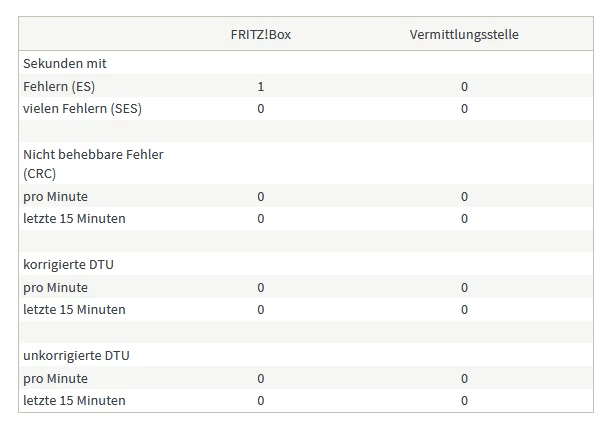Viewport: 605px width, 421px height.
Task: Click "letzte 15 Minuten" label under korrigierte DTU
Action: pyautogui.click(x=74, y=309)
